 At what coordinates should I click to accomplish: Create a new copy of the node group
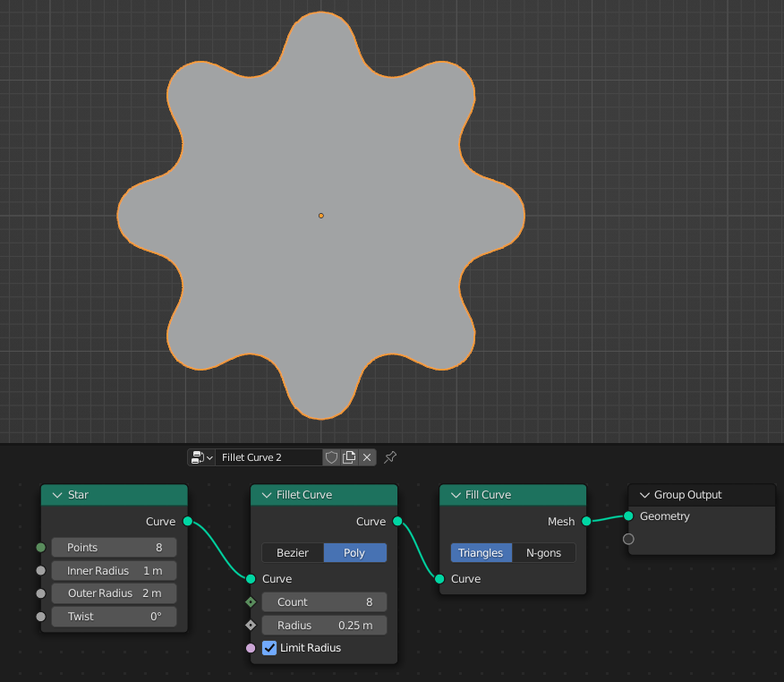coord(349,457)
